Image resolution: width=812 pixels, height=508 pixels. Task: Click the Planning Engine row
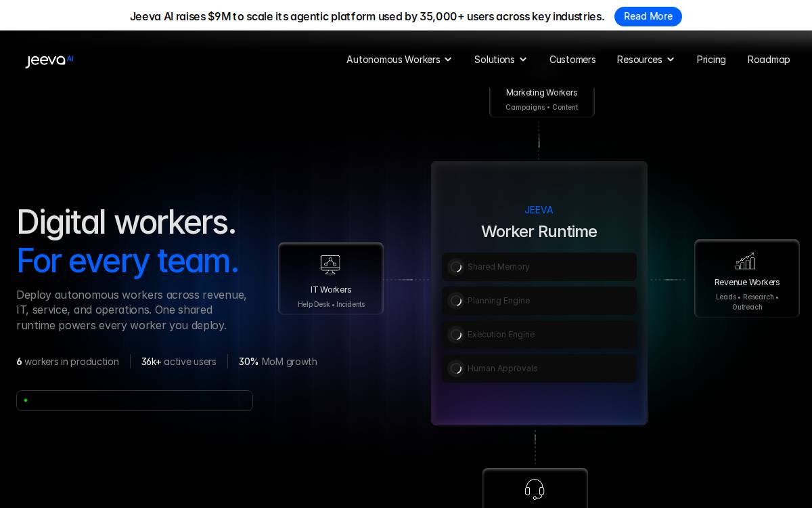[x=539, y=301]
